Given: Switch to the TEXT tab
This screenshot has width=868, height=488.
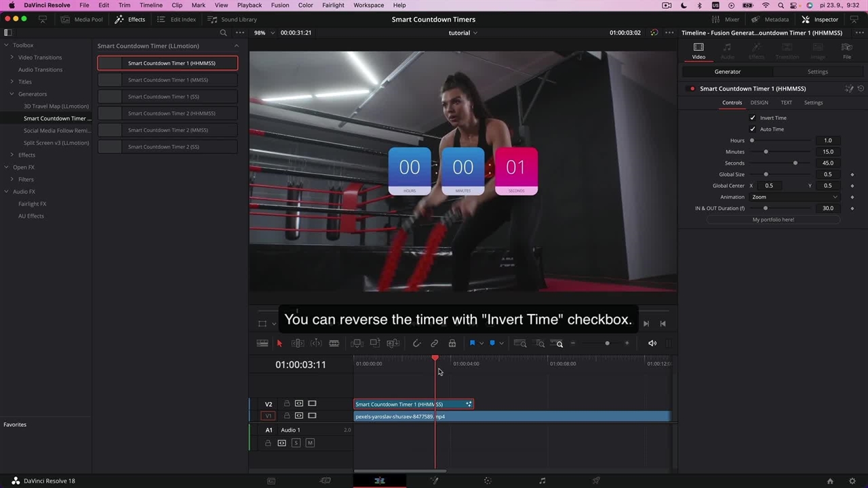Looking at the screenshot, I should pyautogui.click(x=787, y=102).
